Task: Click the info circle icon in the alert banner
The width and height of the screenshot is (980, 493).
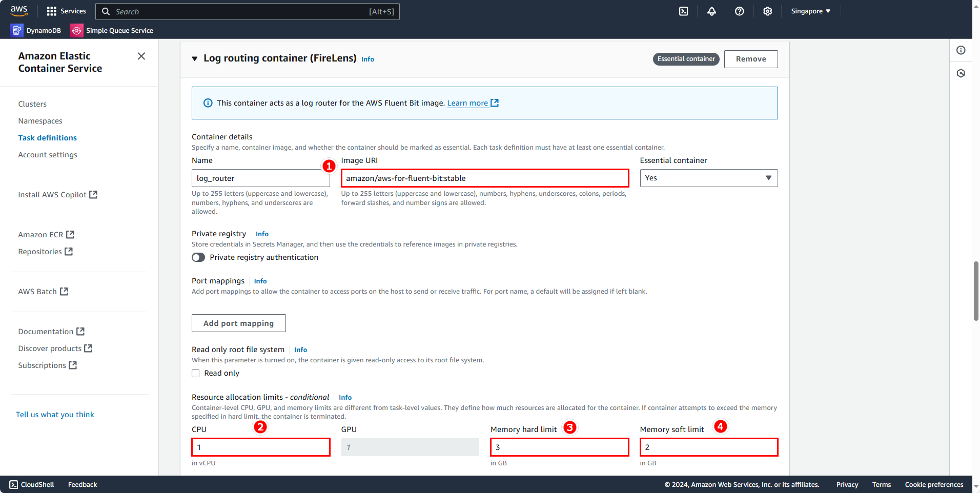Action: coord(208,103)
